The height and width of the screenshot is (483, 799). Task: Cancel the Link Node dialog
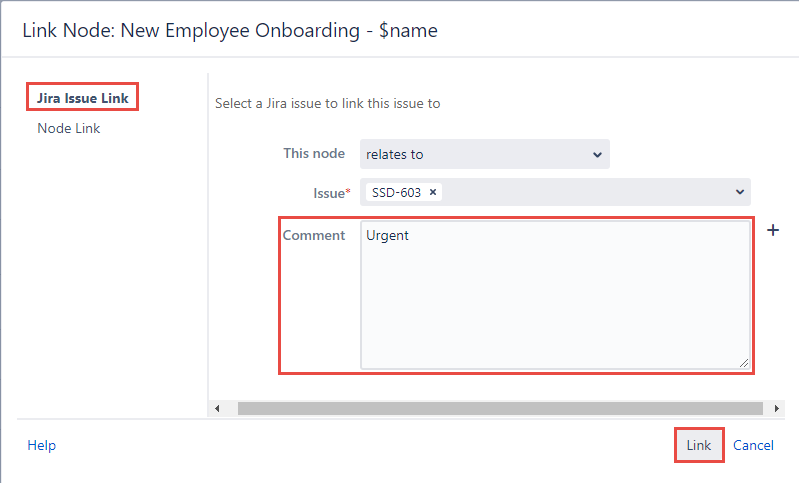pos(753,445)
